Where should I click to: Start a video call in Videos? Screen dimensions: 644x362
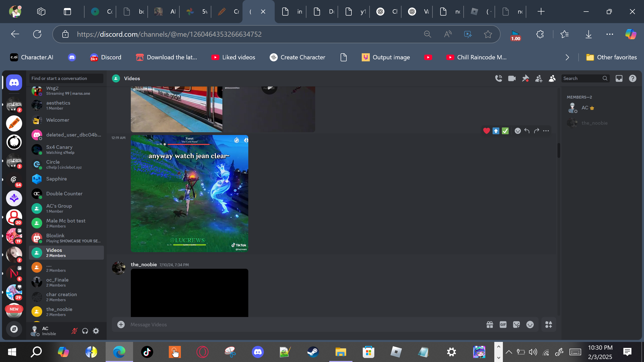512,78
